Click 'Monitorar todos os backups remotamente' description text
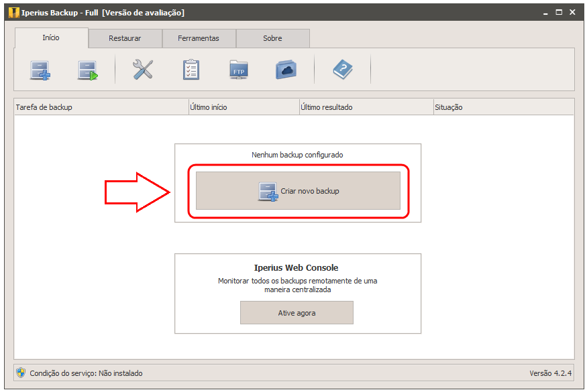 coord(298,285)
